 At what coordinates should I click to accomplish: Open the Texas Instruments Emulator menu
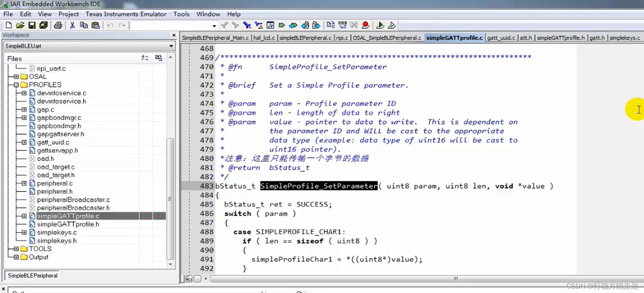click(126, 14)
